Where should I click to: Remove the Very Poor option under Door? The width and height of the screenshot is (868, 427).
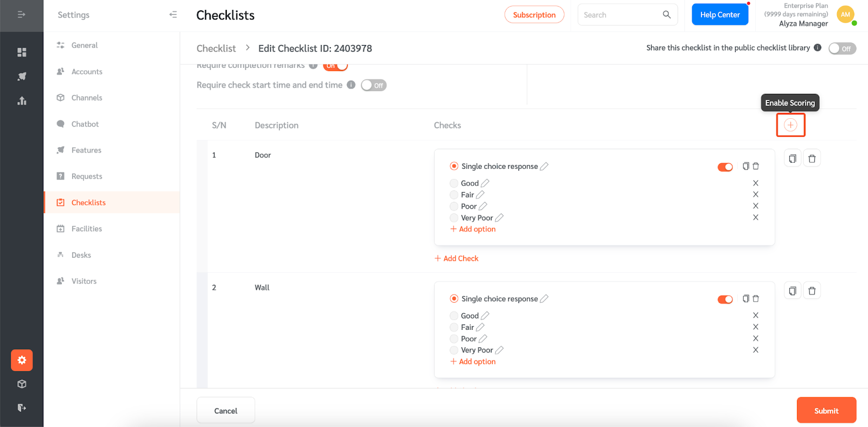pos(756,218)
